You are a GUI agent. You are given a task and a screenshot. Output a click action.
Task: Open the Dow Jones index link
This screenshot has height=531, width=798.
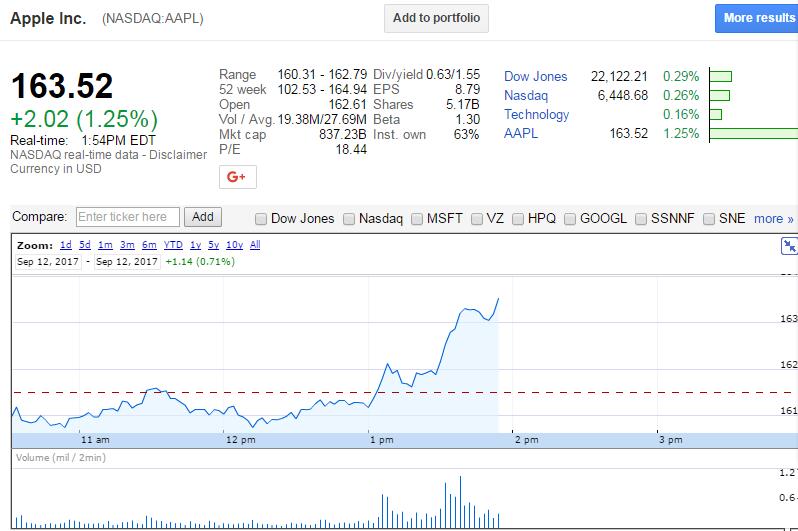535,76
